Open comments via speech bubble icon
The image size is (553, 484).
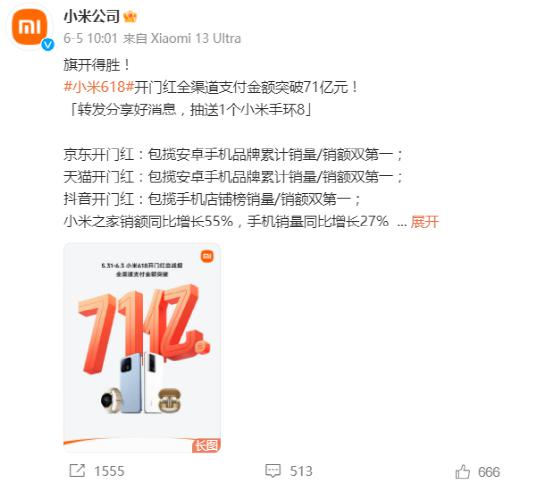pyautogui.click(x=273, y=471)
